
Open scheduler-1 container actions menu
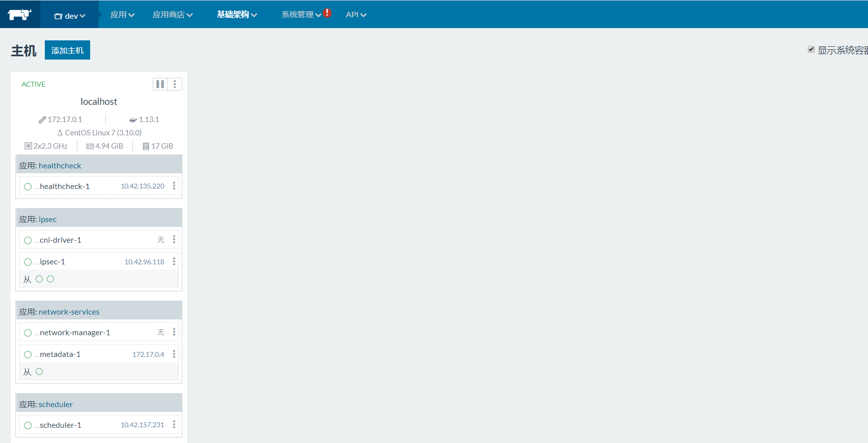[x=174, y=425]
